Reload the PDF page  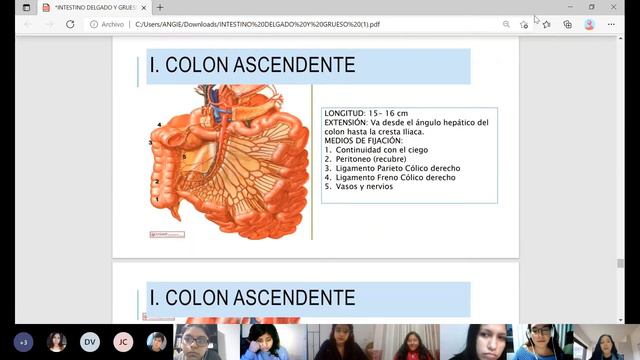(70, 24)
